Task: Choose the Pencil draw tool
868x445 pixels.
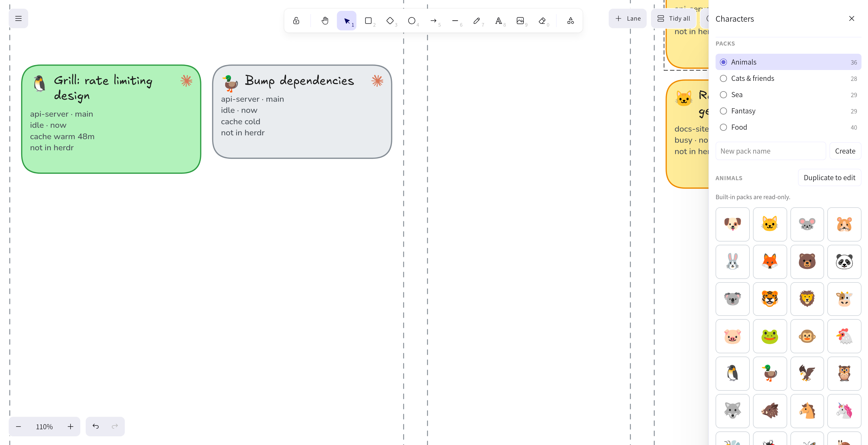Action: point(477,21)
